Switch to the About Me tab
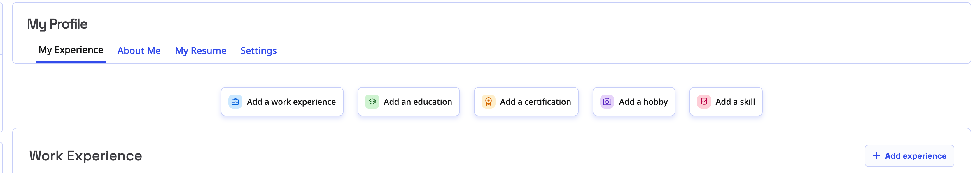 click(x=139, y=50)
